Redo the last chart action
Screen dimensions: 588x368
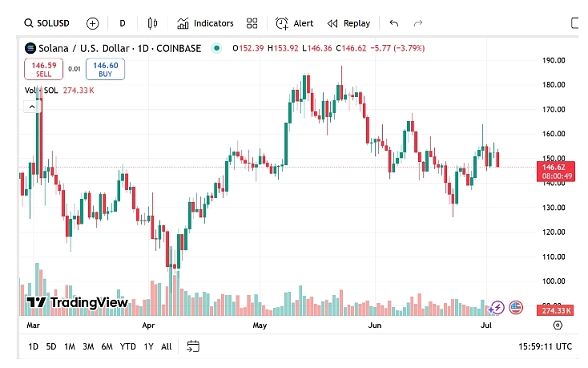(417, 23)
